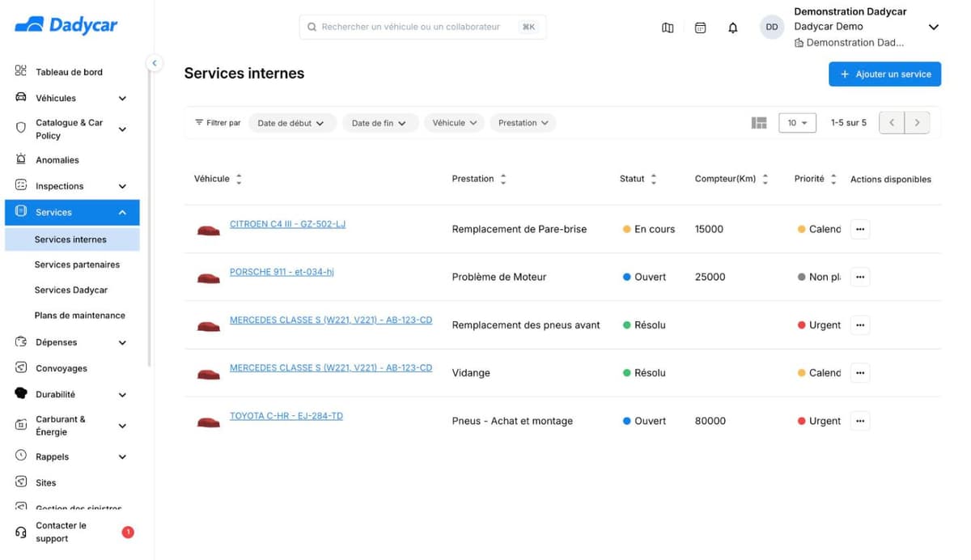Screen dimensions: 971x560
Task: Click the Tableau de bord icon
Action: [21, 71]
